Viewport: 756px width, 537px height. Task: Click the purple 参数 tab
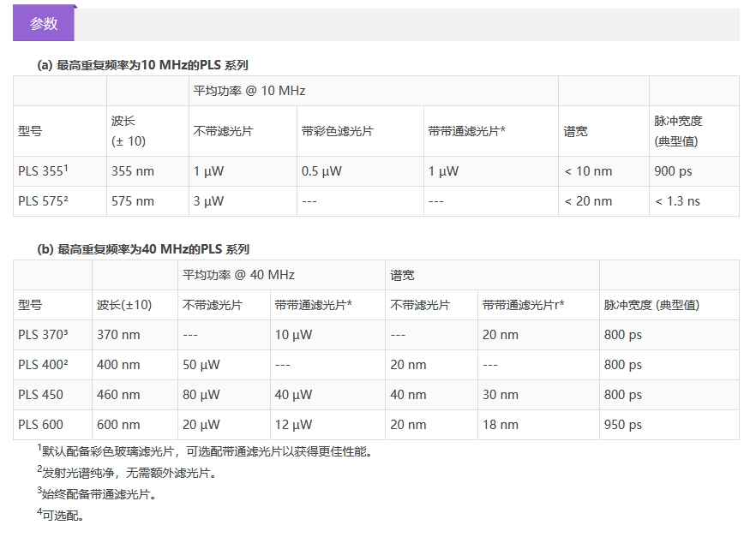[44, 24]
